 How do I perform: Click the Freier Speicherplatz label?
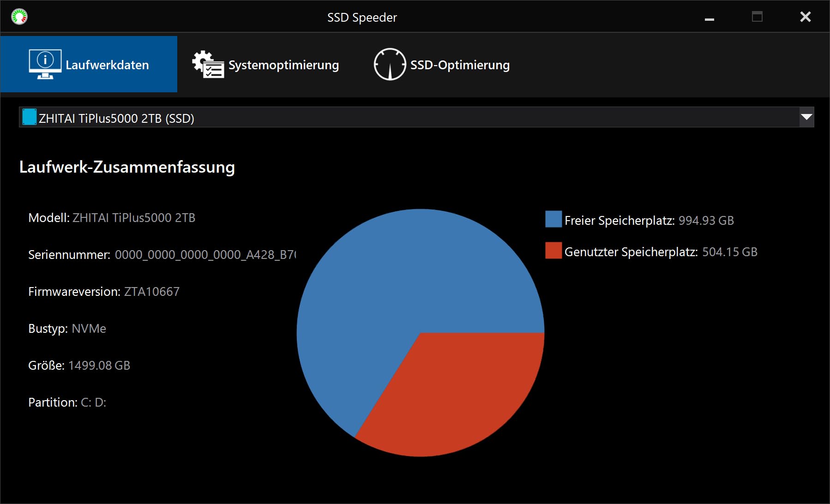[619, 221]
